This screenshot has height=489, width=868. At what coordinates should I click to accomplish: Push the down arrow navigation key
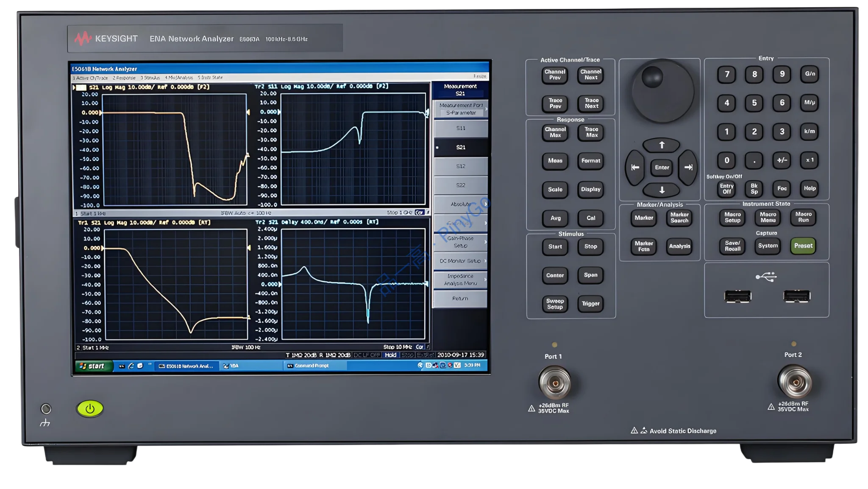coord(662,190)
